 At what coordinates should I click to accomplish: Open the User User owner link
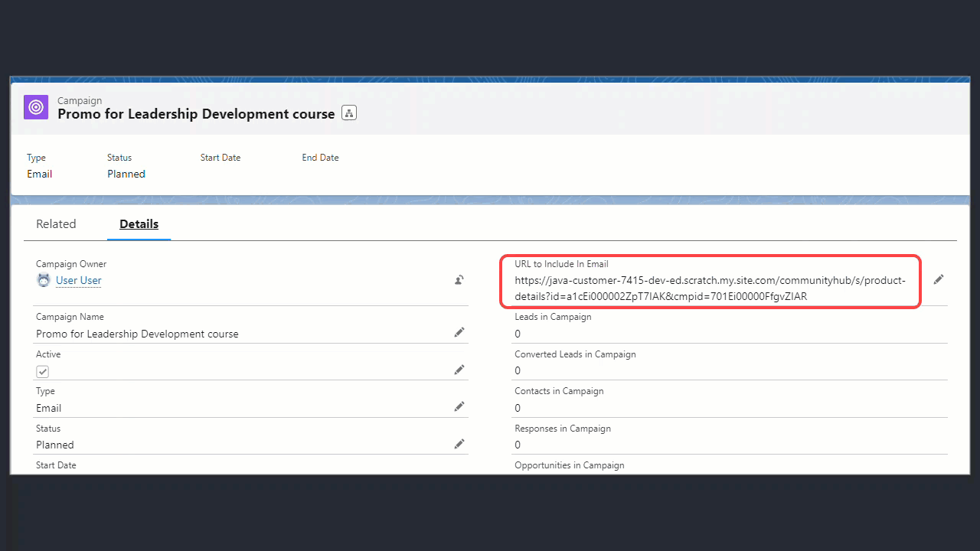click(x=79, y=280)
